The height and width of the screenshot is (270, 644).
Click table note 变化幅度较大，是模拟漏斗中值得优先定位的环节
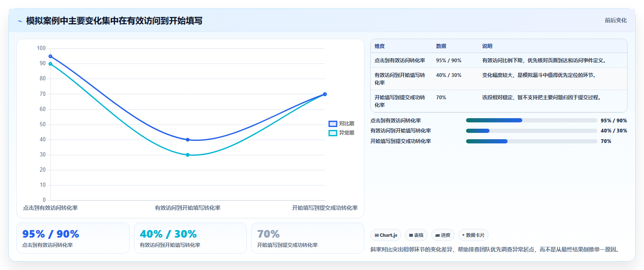[539, 75]
